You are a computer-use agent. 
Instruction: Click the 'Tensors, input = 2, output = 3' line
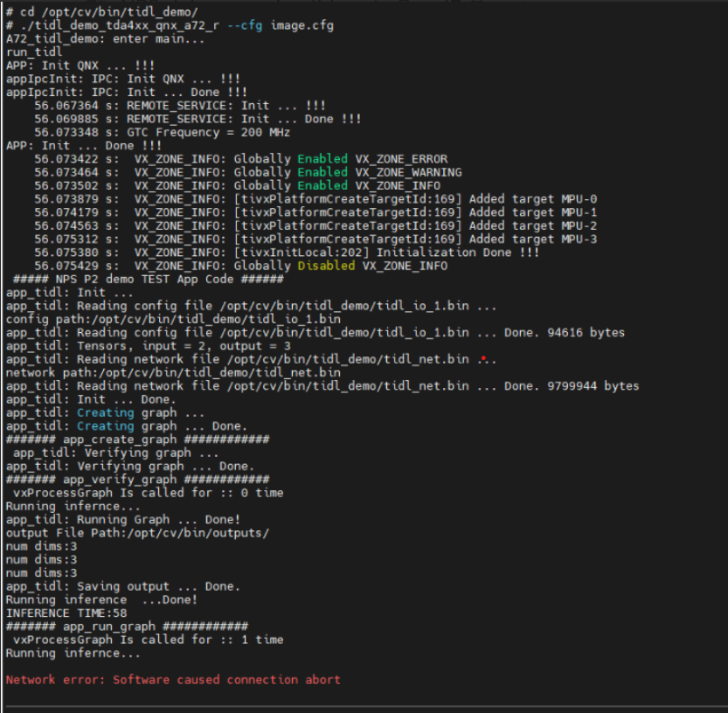click(x=148, y=346)
